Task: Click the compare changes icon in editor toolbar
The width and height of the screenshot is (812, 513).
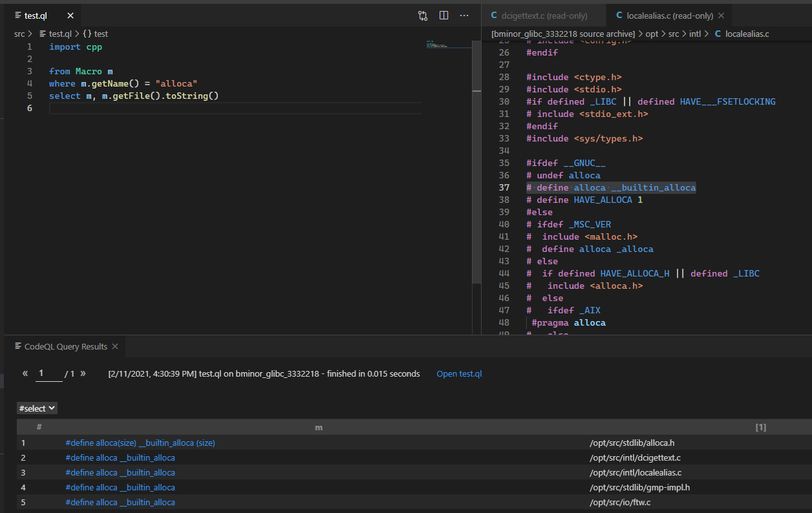Action: tap(423, 16)
